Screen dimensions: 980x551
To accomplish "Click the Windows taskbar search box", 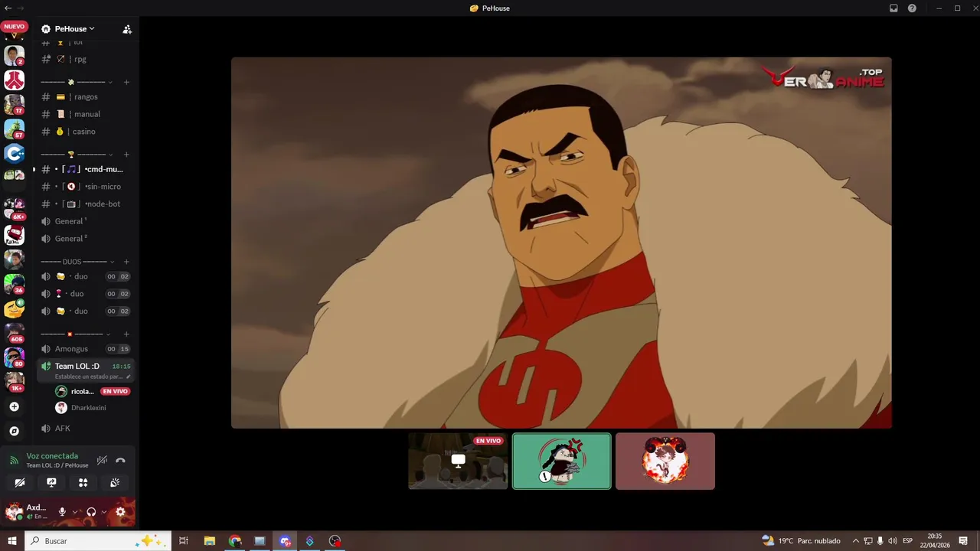I will (x=97, y=541).
